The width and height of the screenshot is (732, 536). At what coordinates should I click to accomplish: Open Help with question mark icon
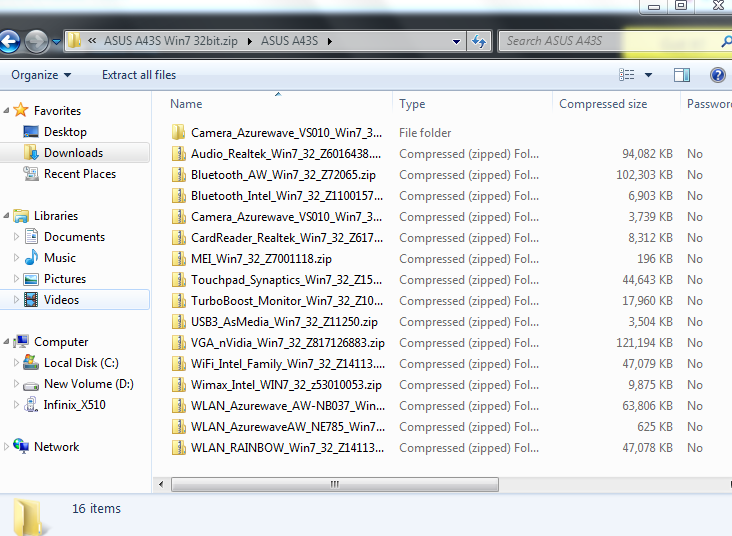click(718, 75)
